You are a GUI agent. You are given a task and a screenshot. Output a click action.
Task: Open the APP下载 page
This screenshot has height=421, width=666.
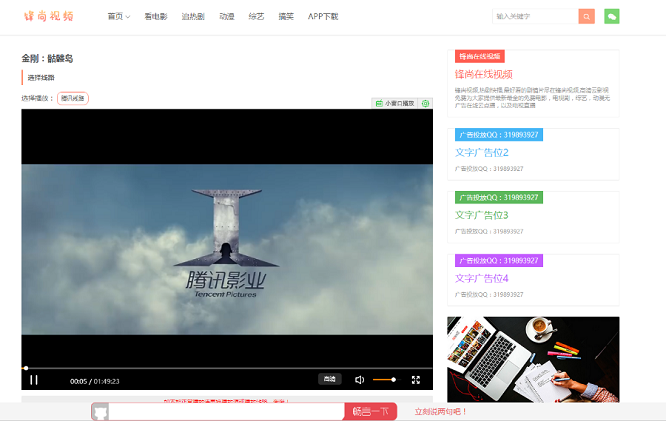coord(323,17)
